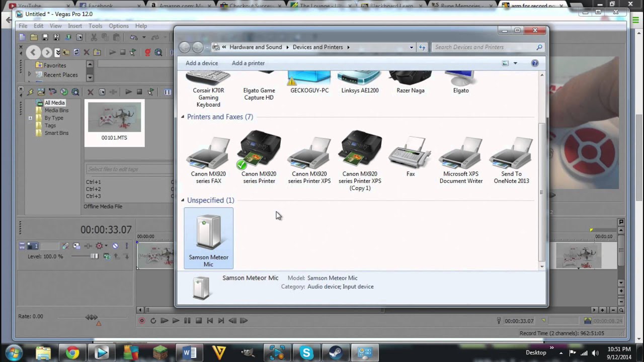Select the Samson Meteor Mic device
The height and width of the screenshot is (362, 644).
tap(208, 238)
